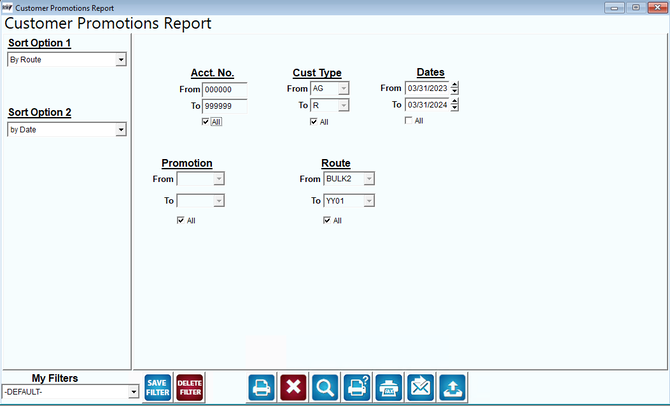Click the Acct. No. From field 000000

[x=224, y=90]
